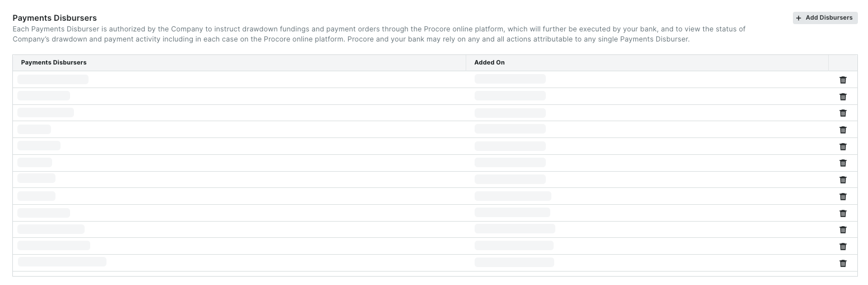
Task: Select the first disburser name placeholder
Action: pos(53,79)
